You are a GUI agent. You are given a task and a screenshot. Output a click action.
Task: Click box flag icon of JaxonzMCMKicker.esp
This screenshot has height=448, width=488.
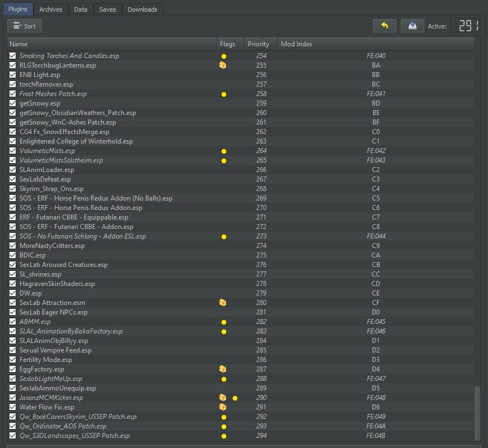pos(223,397)
